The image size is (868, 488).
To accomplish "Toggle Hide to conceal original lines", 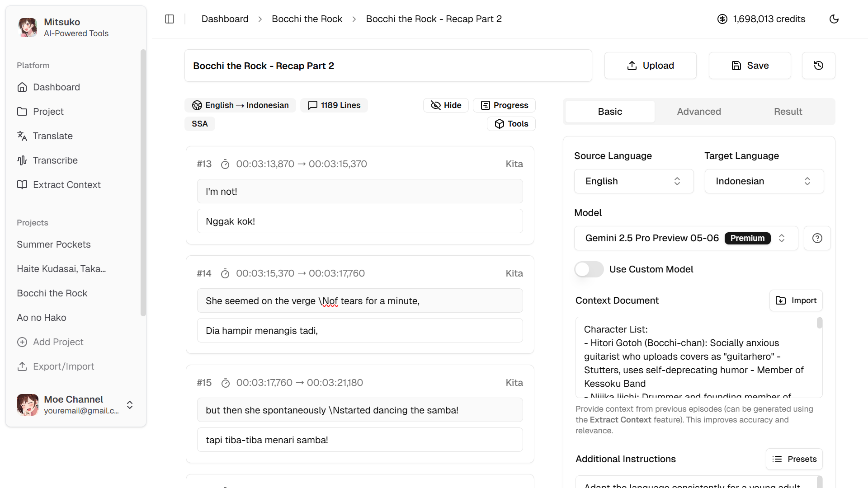I will click(x=445, y=105).
